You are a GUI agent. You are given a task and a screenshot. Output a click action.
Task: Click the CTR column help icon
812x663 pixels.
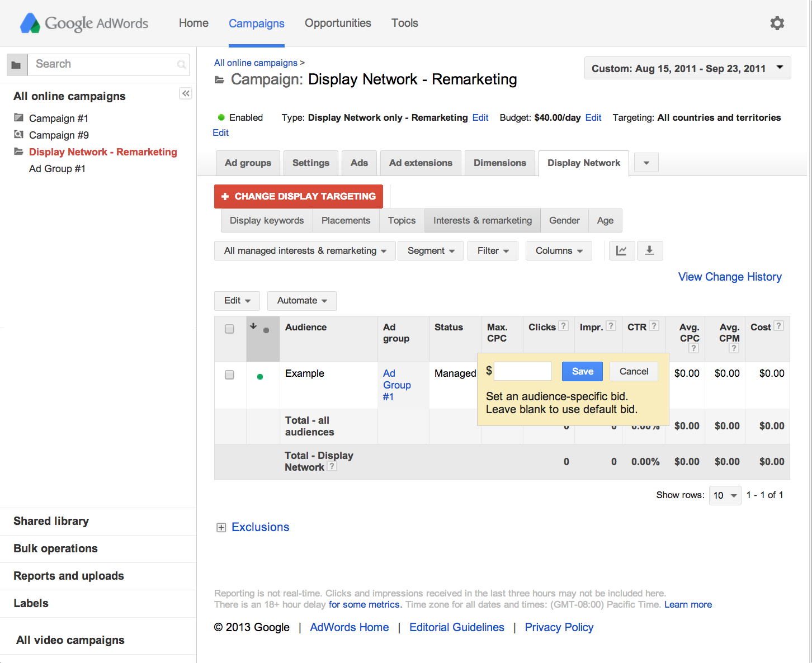(654, 326)
